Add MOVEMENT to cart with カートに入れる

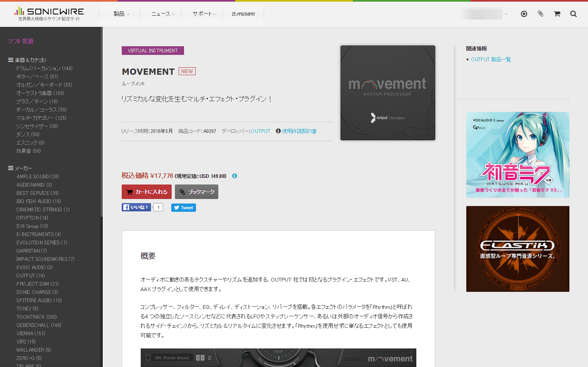coord(146,192)
